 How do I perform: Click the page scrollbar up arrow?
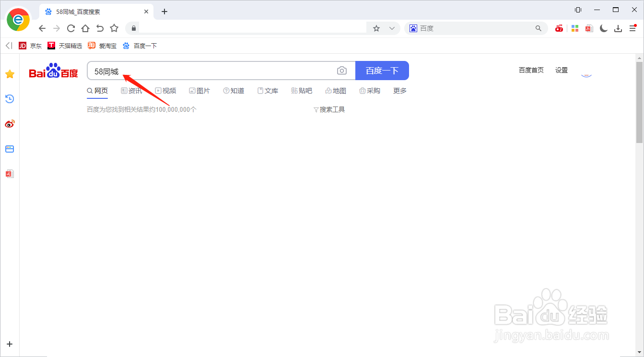[x=639, y=58]
